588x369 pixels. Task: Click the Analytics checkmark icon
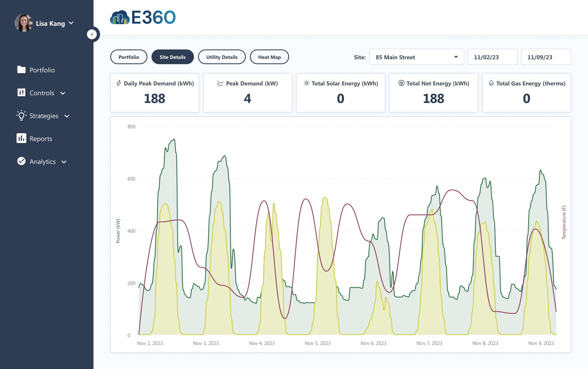click(x=21, y=161)
